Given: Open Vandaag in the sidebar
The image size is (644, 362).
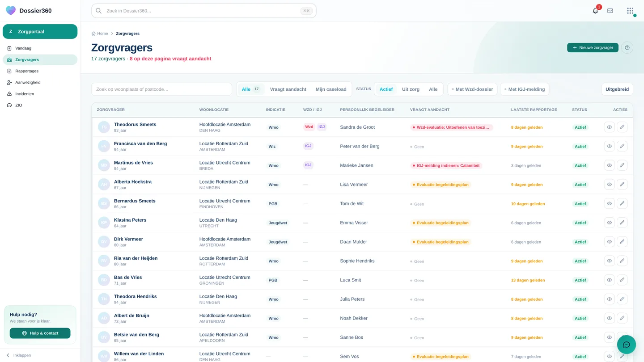Looking at the screenshot, I should (x=40, y=48).
